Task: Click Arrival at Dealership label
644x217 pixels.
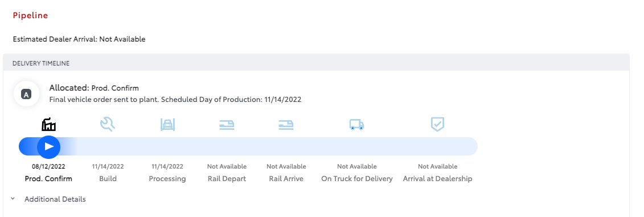Action: click(437, 178)
